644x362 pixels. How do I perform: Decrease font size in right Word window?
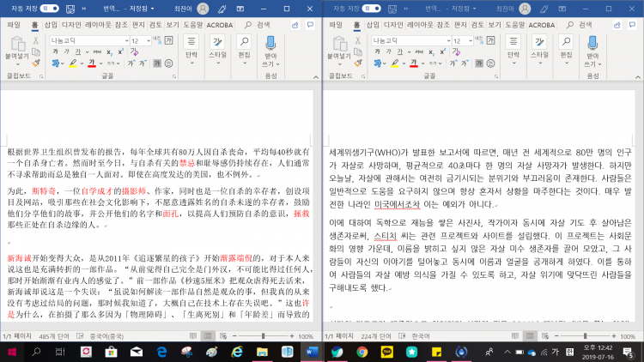click(x=465, y=63)
